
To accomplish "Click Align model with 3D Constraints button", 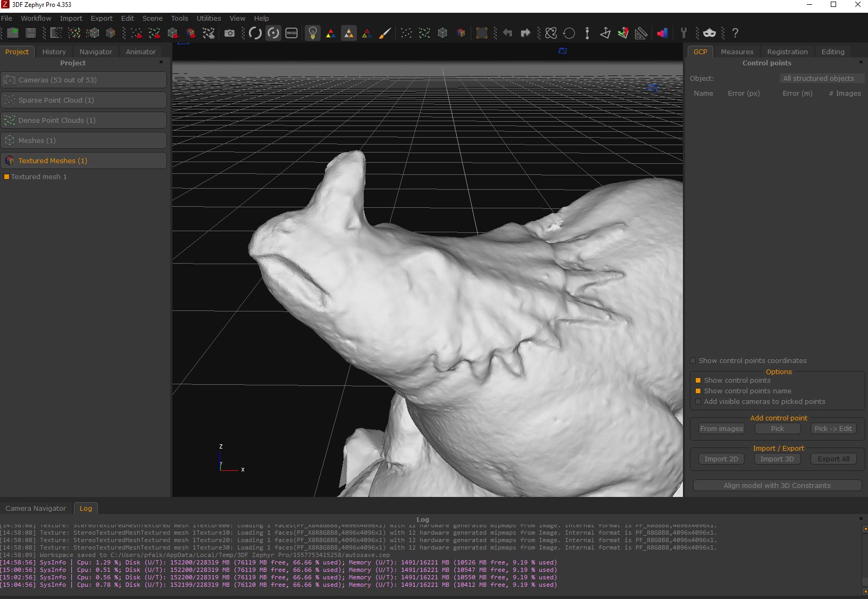I will 777,486.
